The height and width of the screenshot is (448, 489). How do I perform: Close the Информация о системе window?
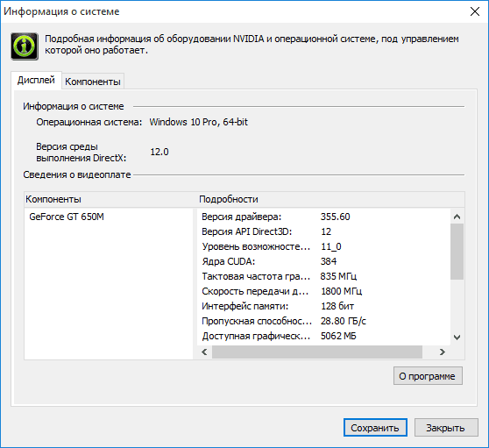(x=475, y=11)
